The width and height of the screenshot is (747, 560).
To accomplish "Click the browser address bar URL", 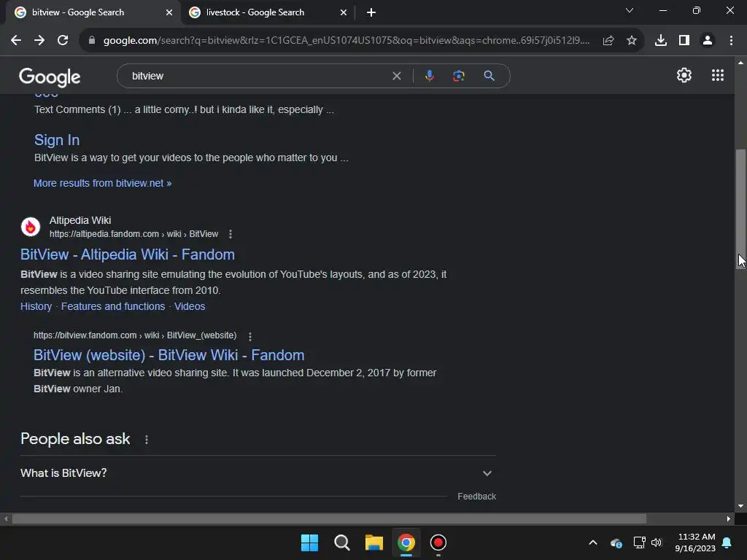I will [x=347, y=41].
